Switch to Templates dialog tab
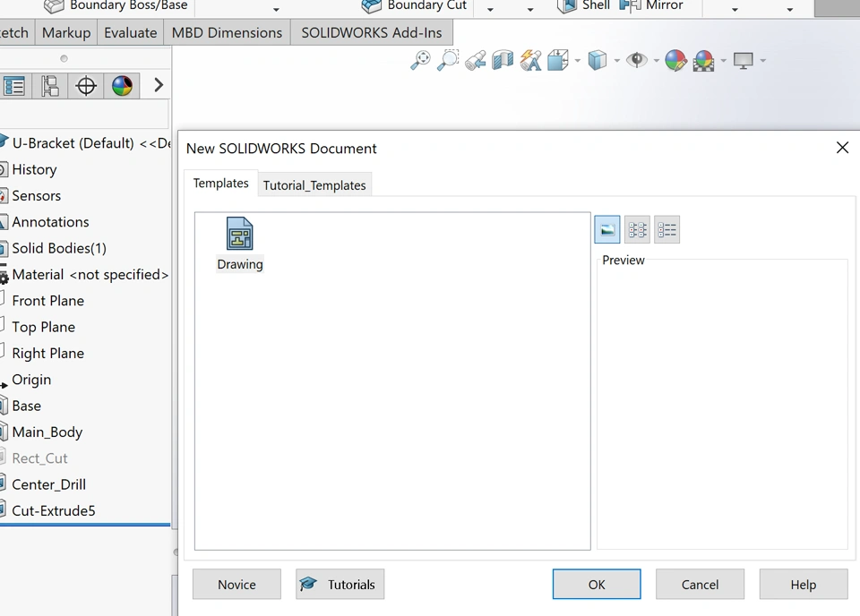Image resolution: width=860 pixels, height=616 pixels. tap(220, 183)
